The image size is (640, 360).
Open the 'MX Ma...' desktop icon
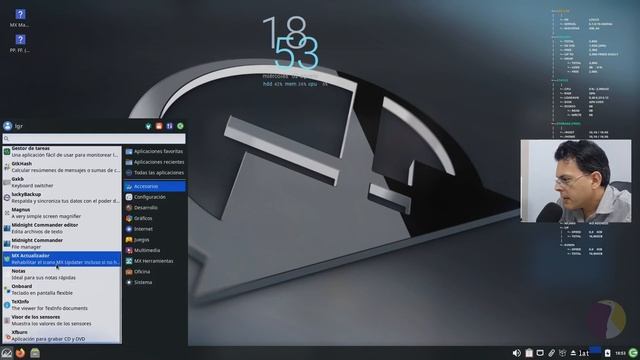click(20, 18)
